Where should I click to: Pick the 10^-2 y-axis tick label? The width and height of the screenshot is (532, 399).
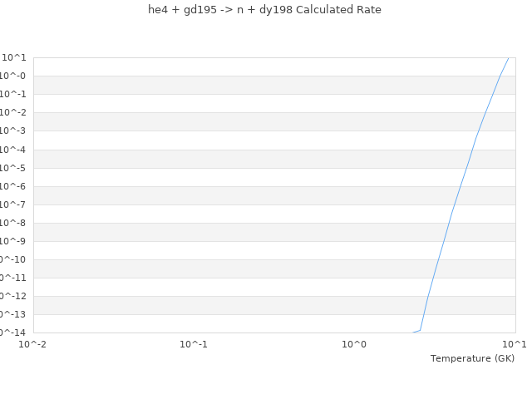pyautogui.click(x=14, y=112)
